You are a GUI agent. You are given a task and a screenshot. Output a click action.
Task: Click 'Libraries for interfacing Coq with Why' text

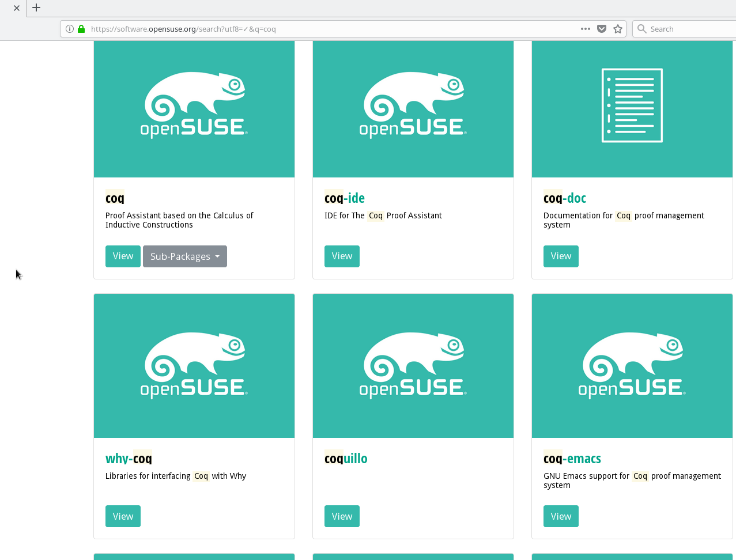tap(176, 476)
